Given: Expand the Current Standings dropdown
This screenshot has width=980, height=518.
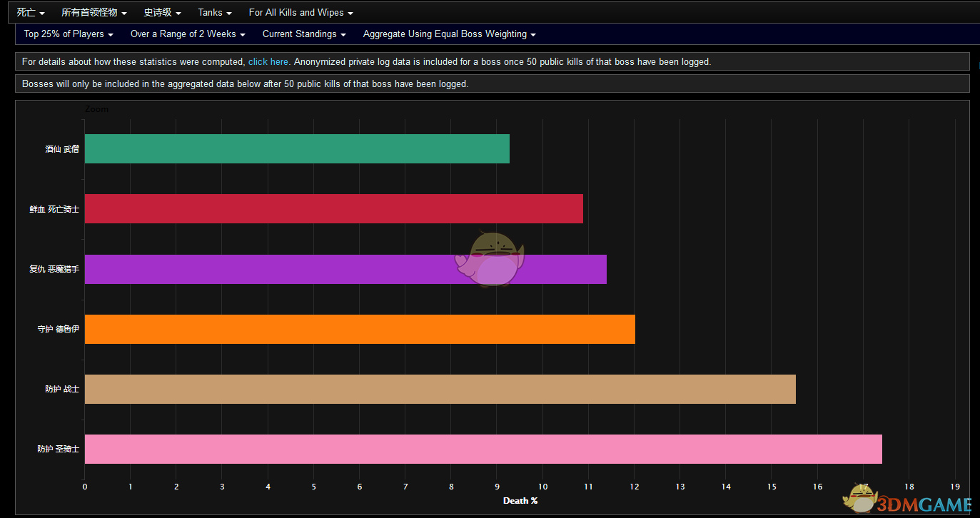Looking at the screenshot, I should (304, 34).
